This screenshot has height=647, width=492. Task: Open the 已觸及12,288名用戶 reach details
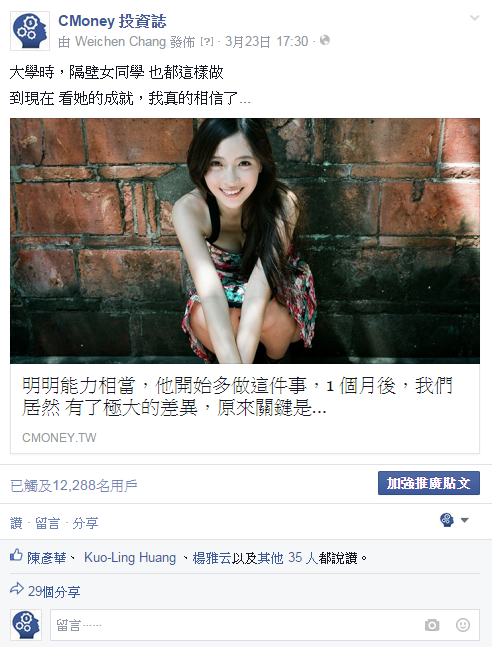pyautogui.click(x=73, y=486)
